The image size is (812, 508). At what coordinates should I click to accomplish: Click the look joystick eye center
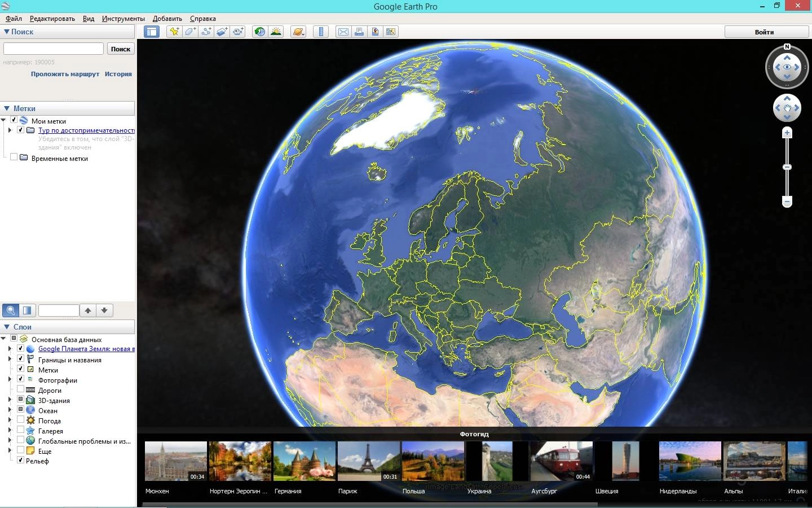pos(787,67)
